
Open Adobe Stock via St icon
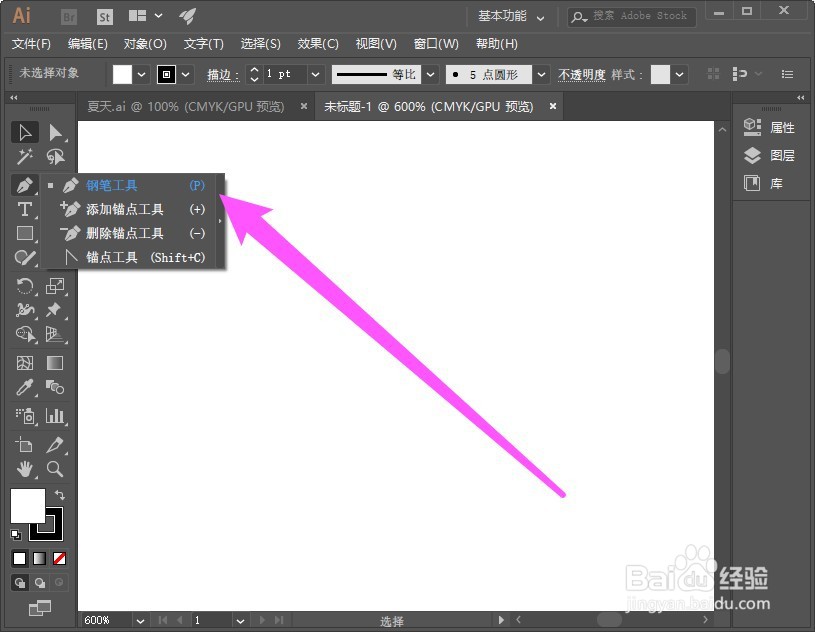click(104, 17)
